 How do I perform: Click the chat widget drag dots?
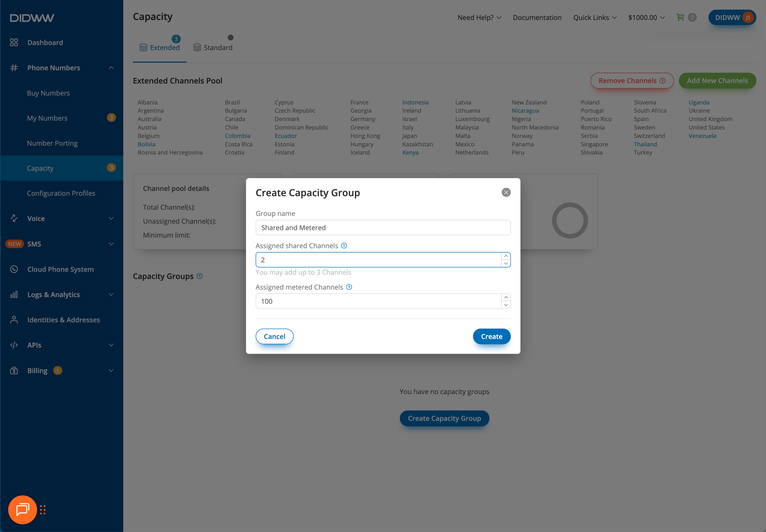(x=43, y=510)
